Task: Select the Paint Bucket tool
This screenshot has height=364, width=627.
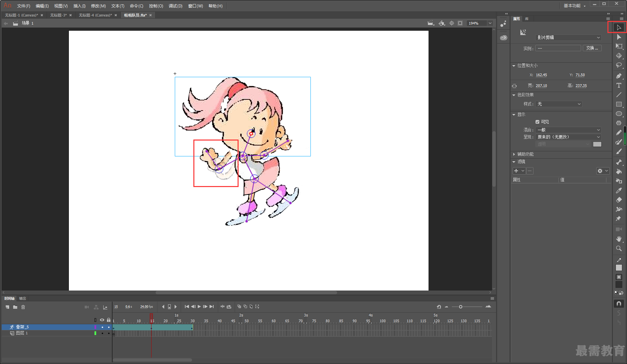Action: 619,172
